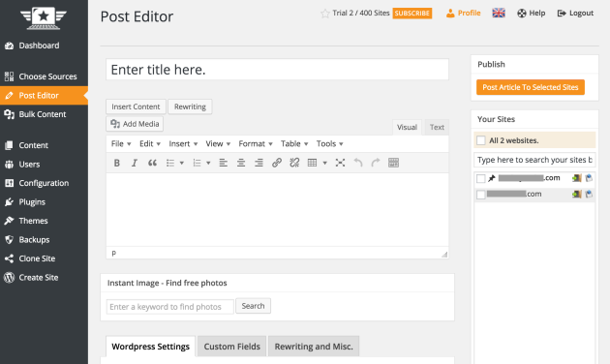
Task: Switch to the Text editor tab
Action: tap(437, 127)
